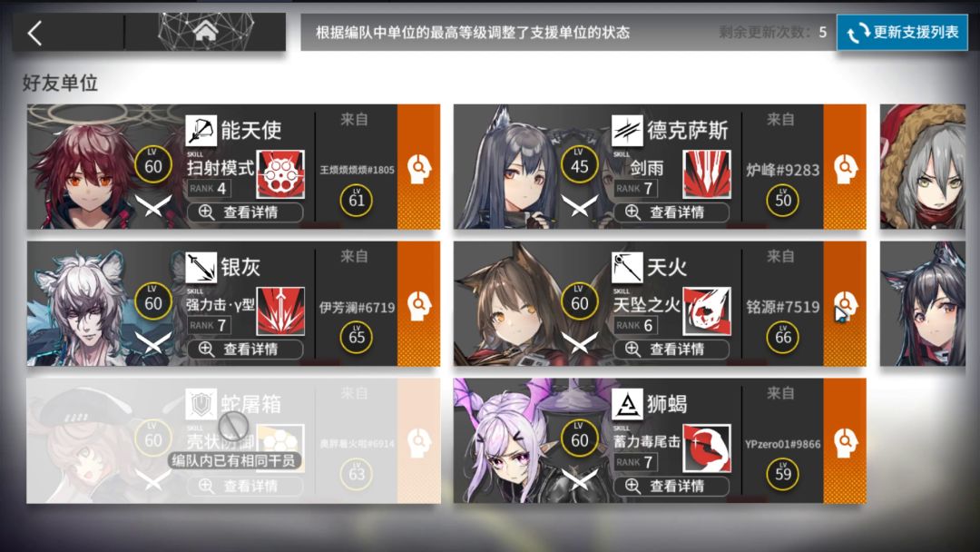
Task: Tap the 剑雨 skill icon for 德克萨斯
Action: tap(707, 174)
